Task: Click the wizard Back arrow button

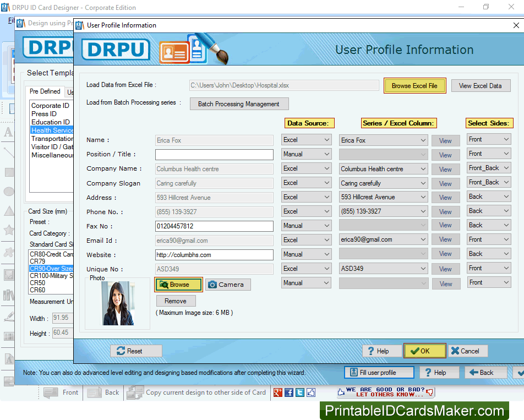Action: (485, 373)
